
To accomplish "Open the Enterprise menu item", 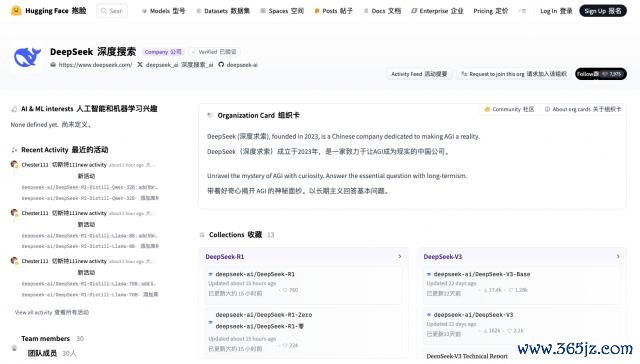I will point(437,11).
